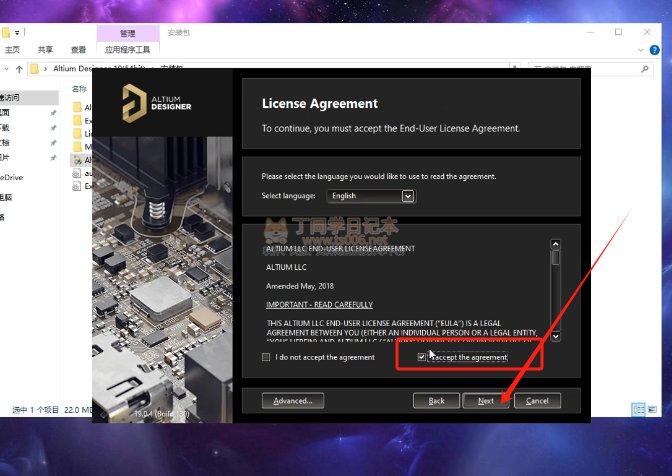The height and width of the screenshot is (476, 672).
Task: Open 查看 tab in File Explorer
Action: click(x=78, y=50)
